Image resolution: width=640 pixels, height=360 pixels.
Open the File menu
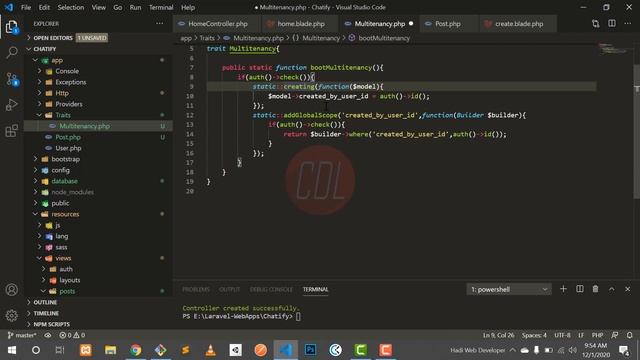pyautogui.click(x=26, y=7)
